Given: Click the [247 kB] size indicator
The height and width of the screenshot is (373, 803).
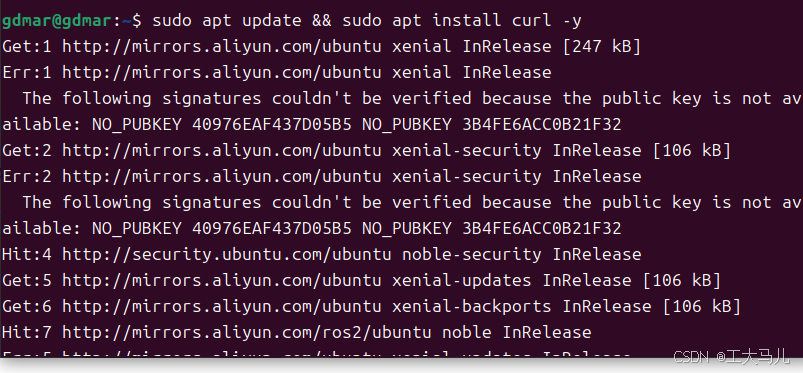Looking at the screenshot, I should tap(601, 47).
